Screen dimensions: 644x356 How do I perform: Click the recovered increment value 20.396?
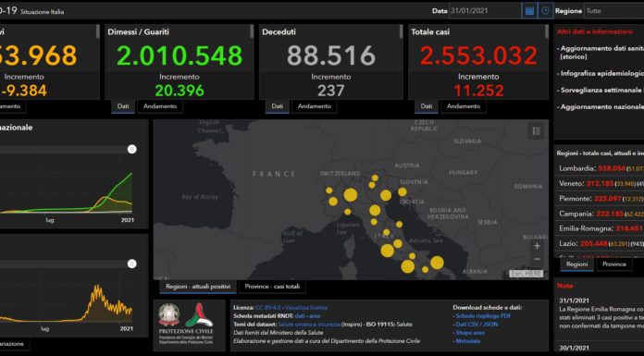point(180,91)
